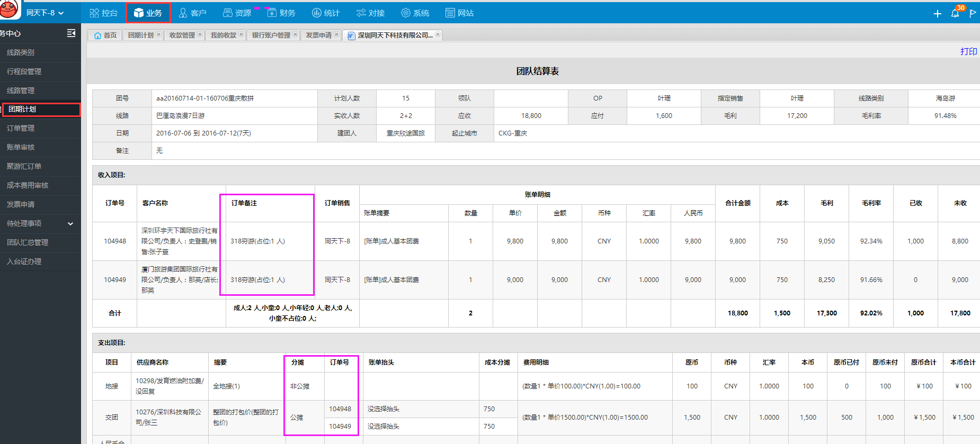This screenshot has height=444, width=980.
Task: Click group number aa20160714-01-160706重庆散拼
Action: [205, 98]
